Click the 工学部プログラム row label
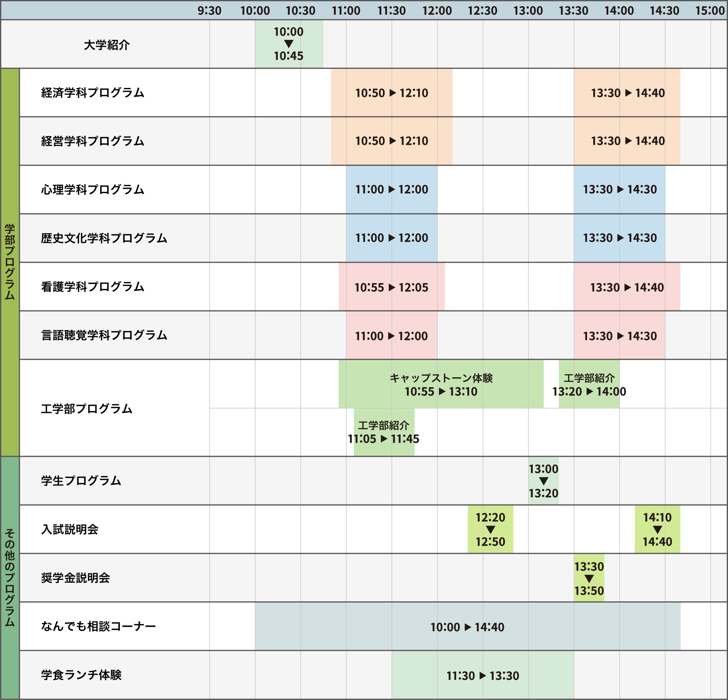Viewport: 728px width, 700px height. coord(86,409)
